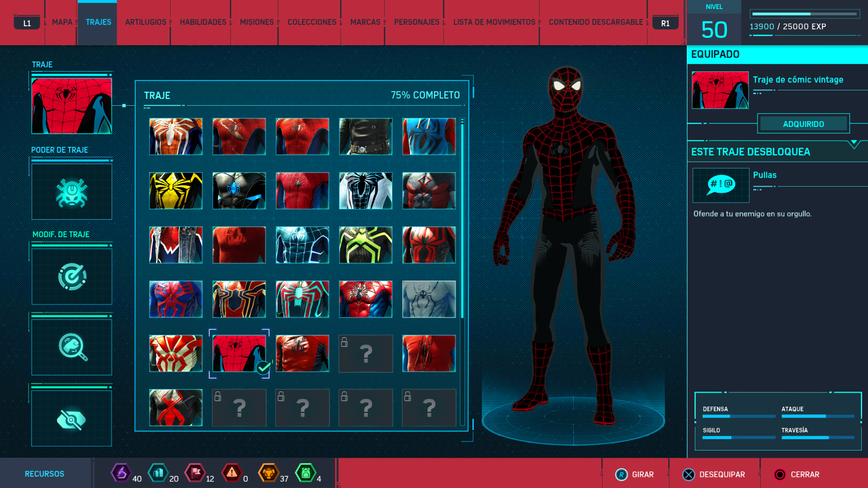Select the white spider Advanced suit thumbnail

tap(176, 136)
